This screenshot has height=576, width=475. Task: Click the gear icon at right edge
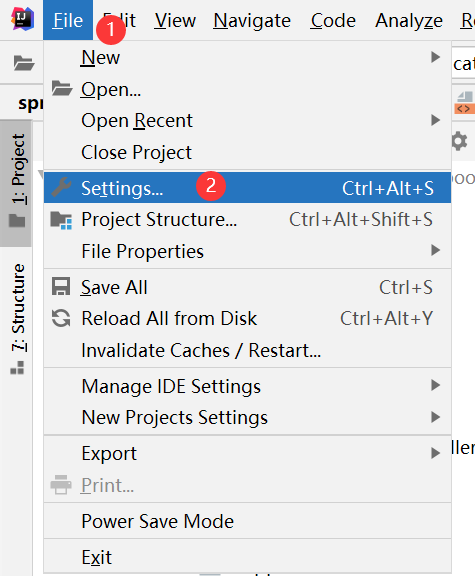[x=459, y=141]
